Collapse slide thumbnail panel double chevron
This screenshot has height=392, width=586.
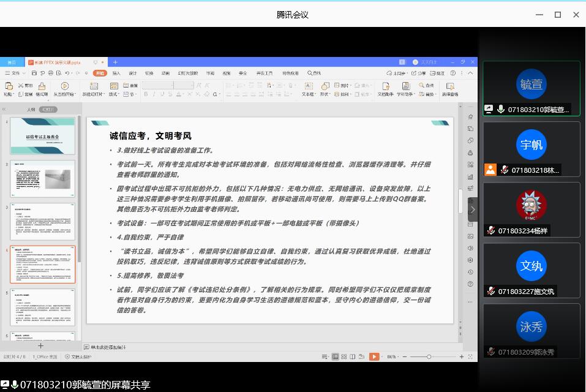pos(4,110)
